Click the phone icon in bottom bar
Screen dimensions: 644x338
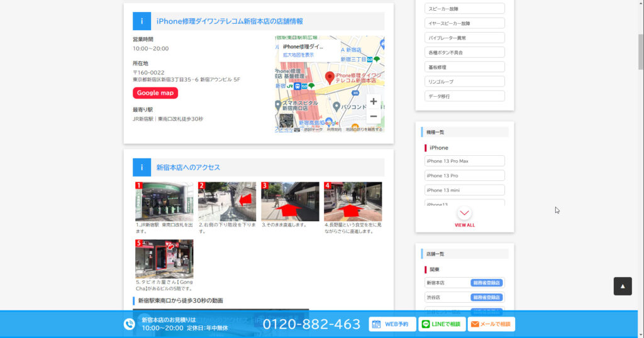[x=130, y=324]
